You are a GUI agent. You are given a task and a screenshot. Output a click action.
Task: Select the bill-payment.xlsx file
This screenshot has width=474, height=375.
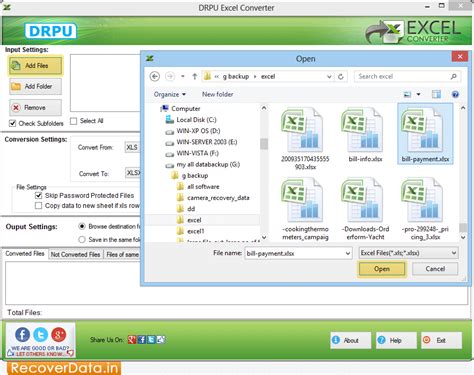425,134
